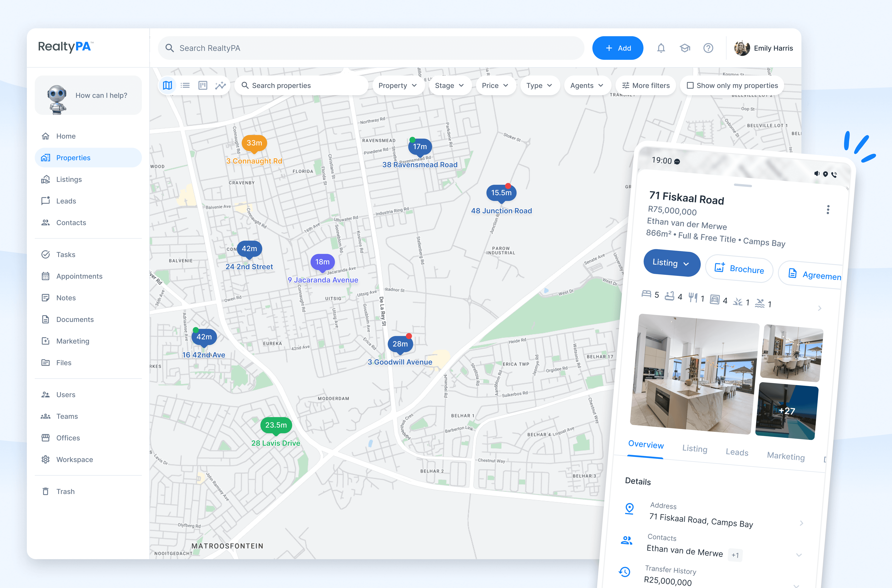Expand the Contacts row chevron
The image size is (892, 588).
point(799,555)
